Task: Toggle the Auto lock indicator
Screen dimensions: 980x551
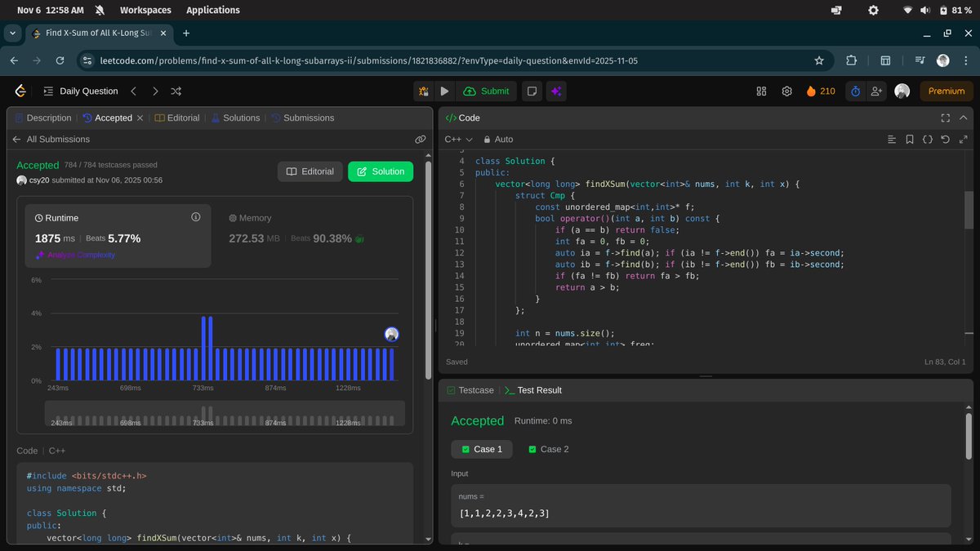Action: [x=498, y=140]
